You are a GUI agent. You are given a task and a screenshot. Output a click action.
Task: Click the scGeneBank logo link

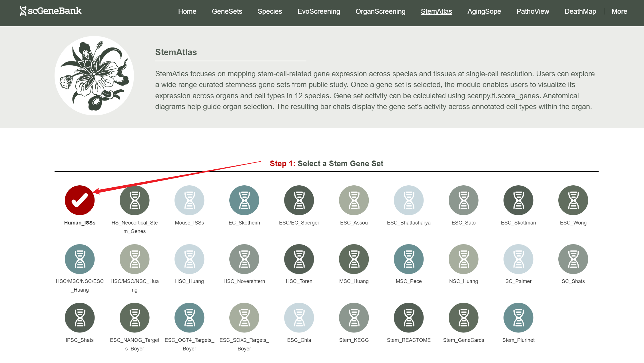[x=51, y=11]
